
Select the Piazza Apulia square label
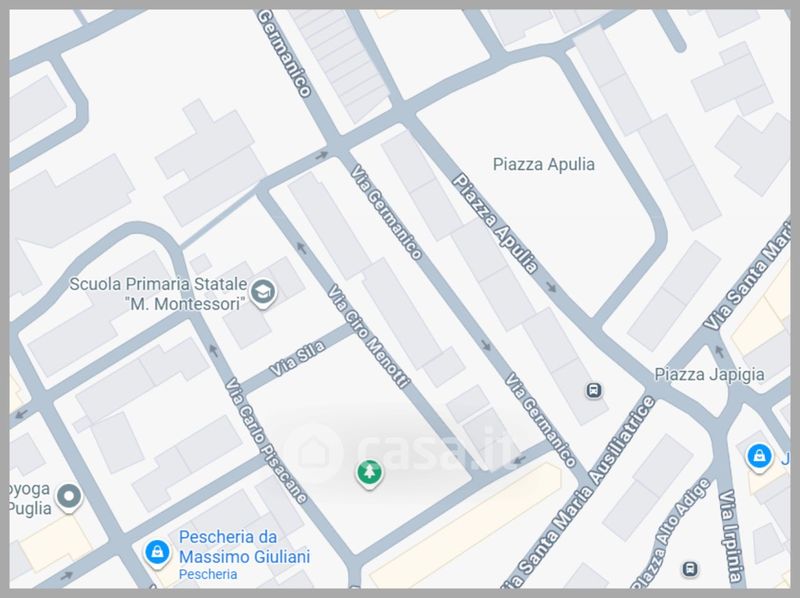pos(543,164)
